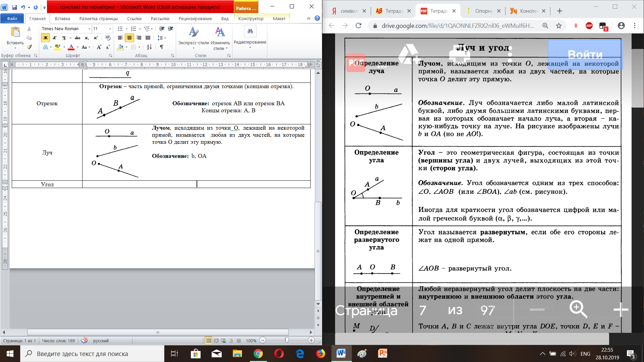The width and height of the screenshot is (644, 362).
Task: Reload the page in Chrome
Action: (359, 25)
